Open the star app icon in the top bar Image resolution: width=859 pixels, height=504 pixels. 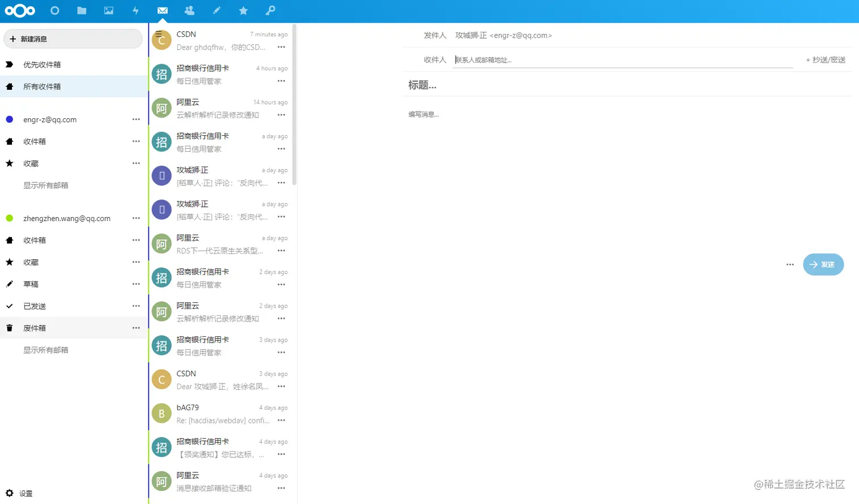tap(243, 10)
